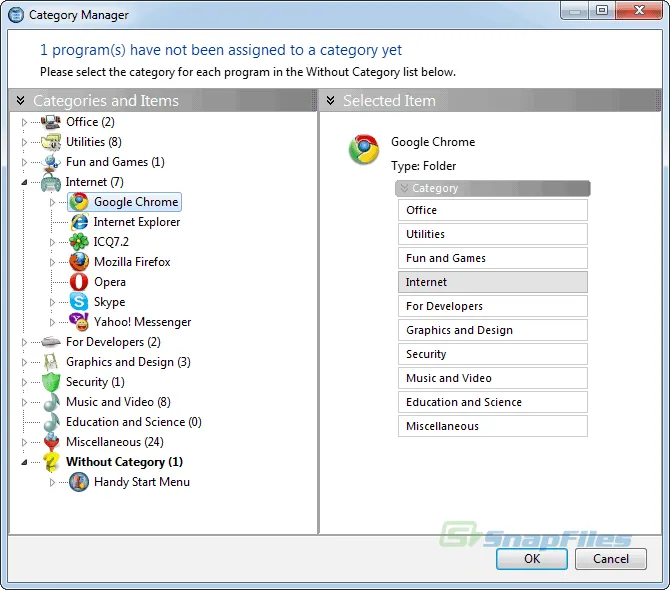Click the Office category computer icon
This screenshot has width=670, height=590.
(51, 122)
